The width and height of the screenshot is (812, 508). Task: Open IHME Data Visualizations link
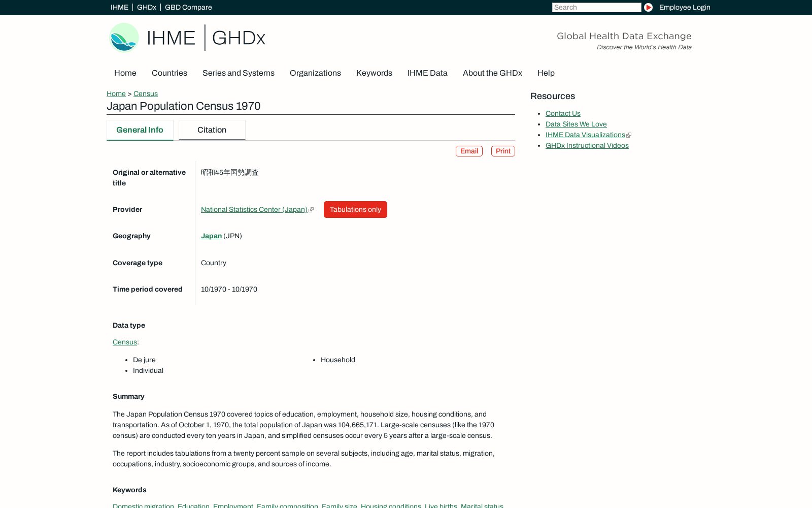585,135
